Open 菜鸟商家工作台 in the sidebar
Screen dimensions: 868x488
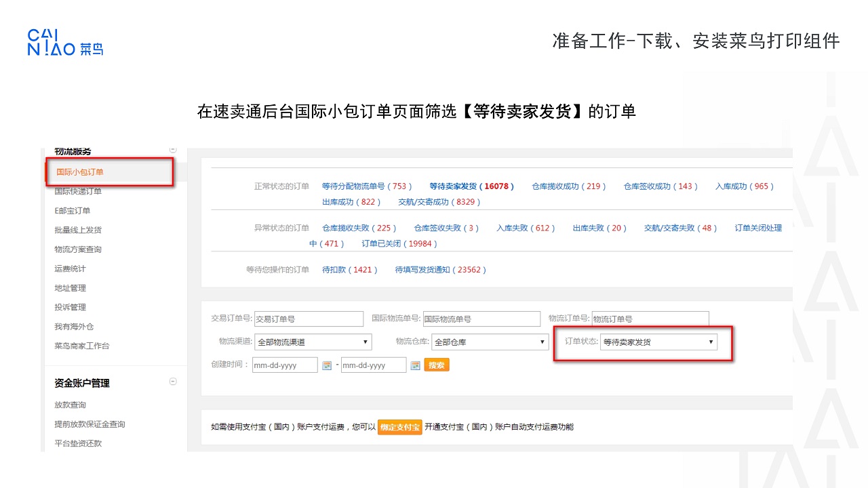(x=82, y=346)
